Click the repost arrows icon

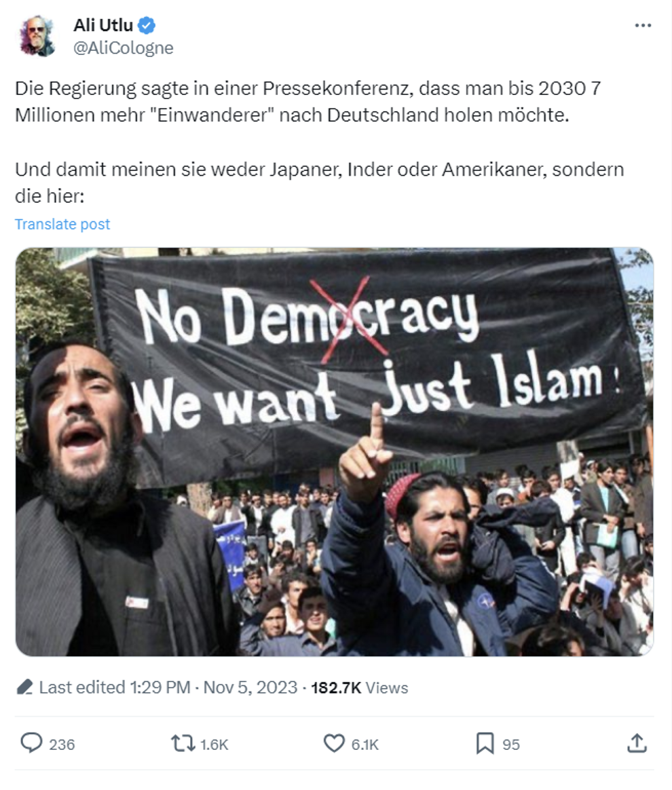[x=183, y=744]
